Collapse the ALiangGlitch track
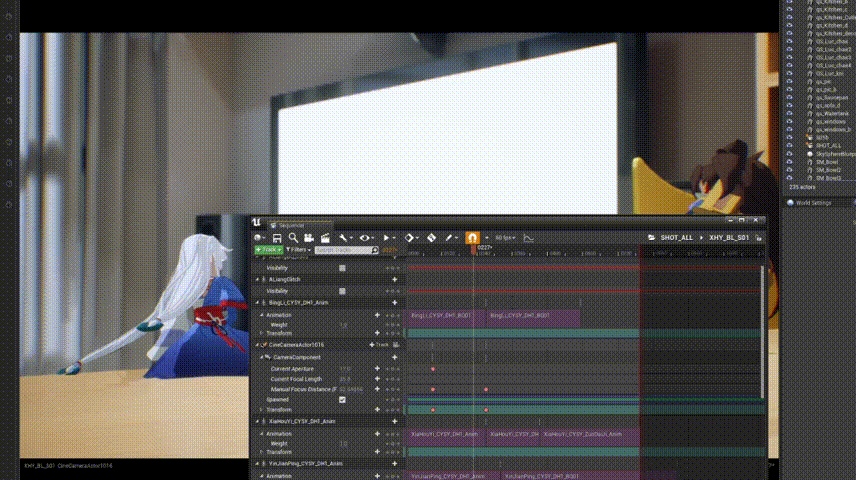The image size is (856, 480). [258, 280]
